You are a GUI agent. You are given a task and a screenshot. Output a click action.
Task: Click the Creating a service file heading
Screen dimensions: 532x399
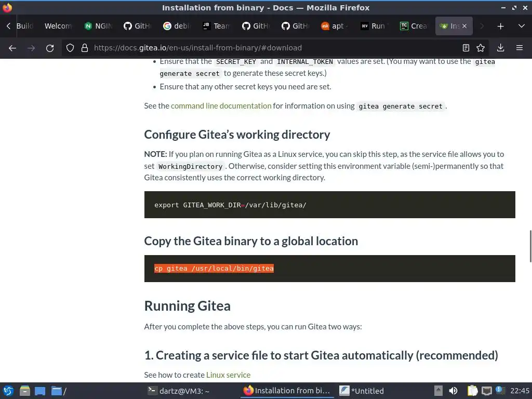[x=321, y=355]
